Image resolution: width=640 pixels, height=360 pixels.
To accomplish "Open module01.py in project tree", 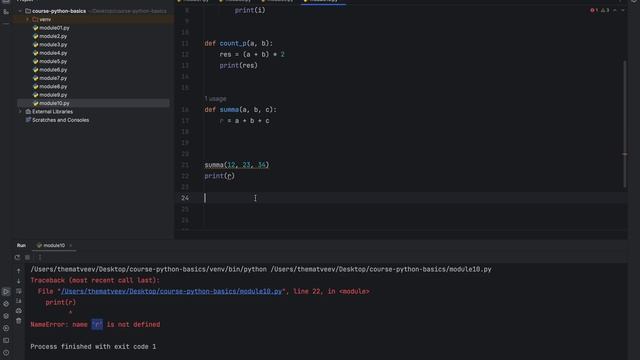I will (54, 28).
